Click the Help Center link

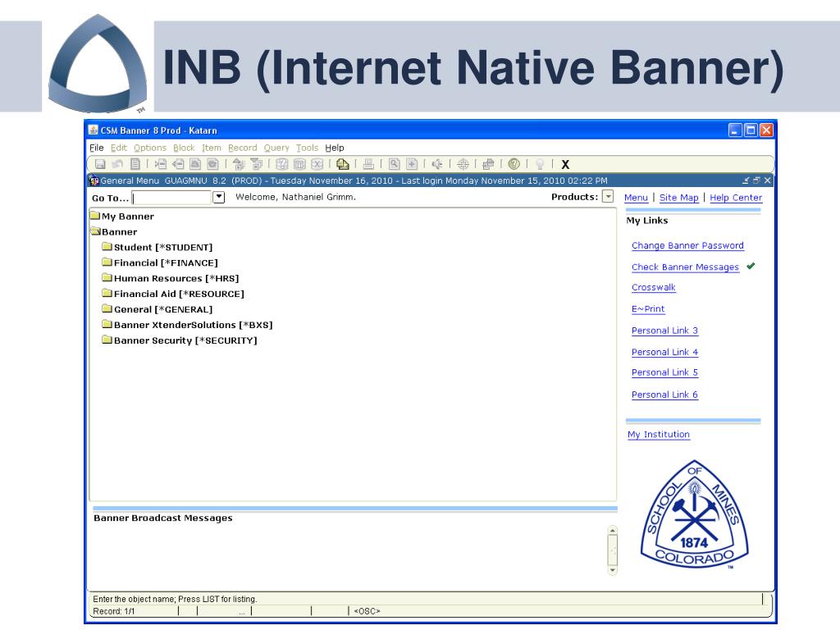tap(736, 198)
